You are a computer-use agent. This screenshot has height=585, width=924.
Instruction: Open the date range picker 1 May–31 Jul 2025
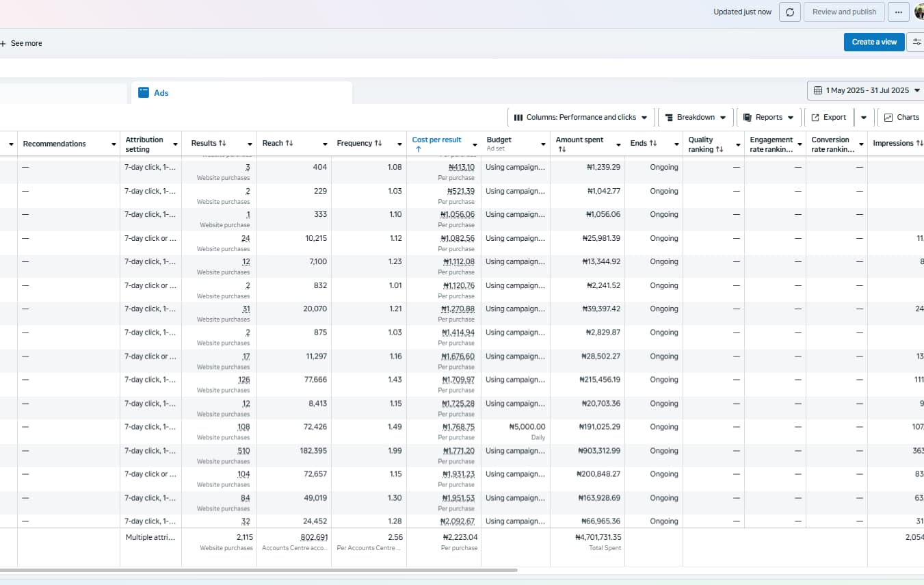click(x=865, y=90)
